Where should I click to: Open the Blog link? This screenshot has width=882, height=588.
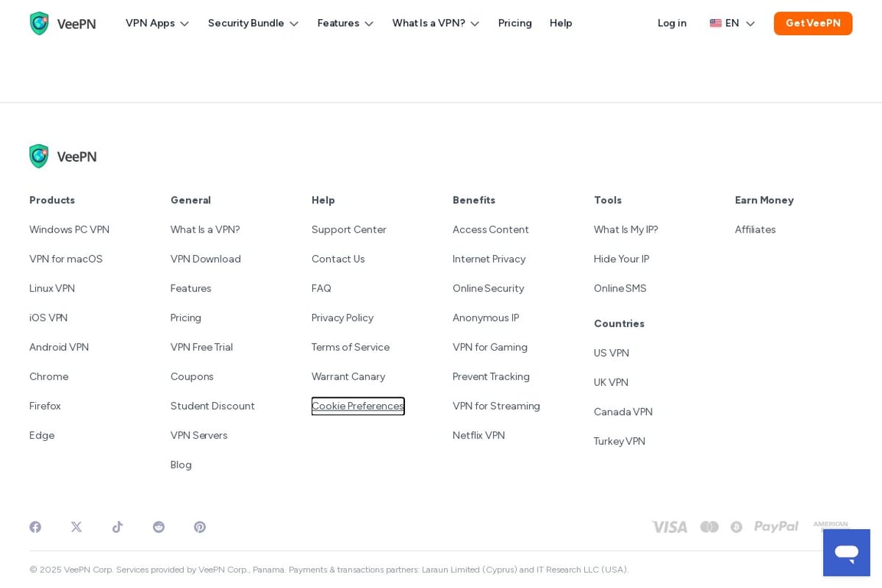click(181, 465)
